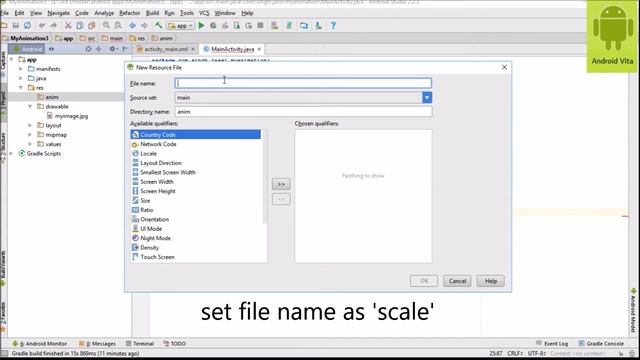Expand the manifests folder arrow

pyautogui.click(x=21, y=69)
